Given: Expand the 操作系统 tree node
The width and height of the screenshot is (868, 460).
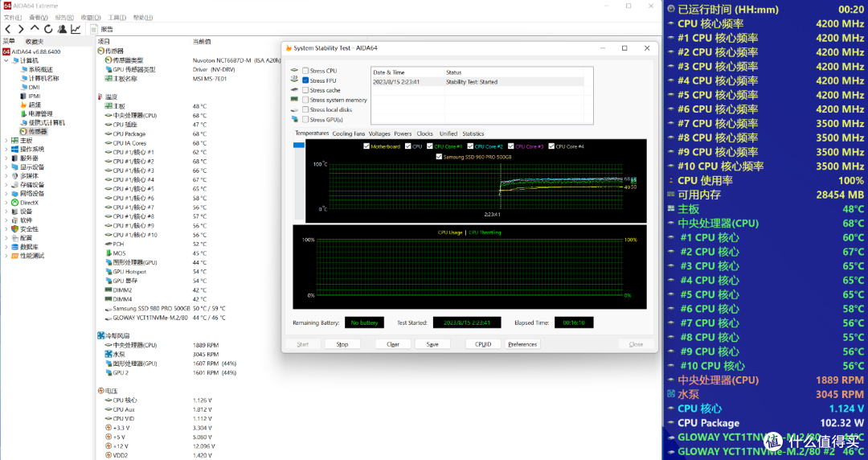Looking at the screenshot, I should [x=6, y=149].
